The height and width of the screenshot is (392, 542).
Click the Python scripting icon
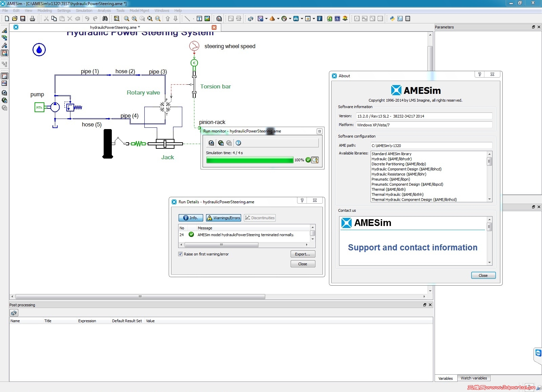click(392, 19)
